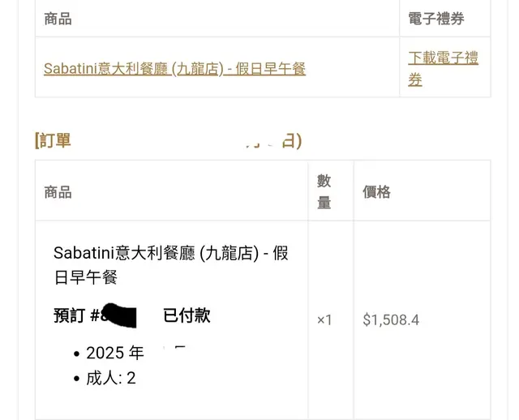Click the 成人: 2 guest count entry
The height and width of the screenshot is (420, 519).
point(110,378)
